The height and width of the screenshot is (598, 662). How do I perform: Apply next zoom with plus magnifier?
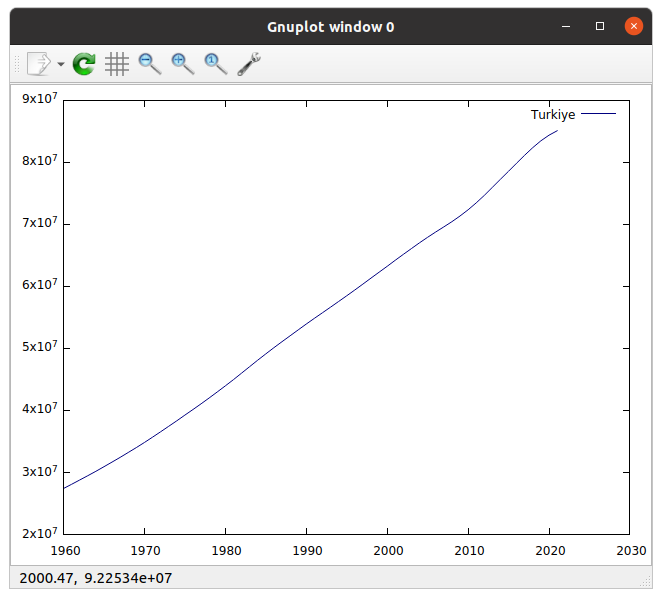(x=183, y=64)
